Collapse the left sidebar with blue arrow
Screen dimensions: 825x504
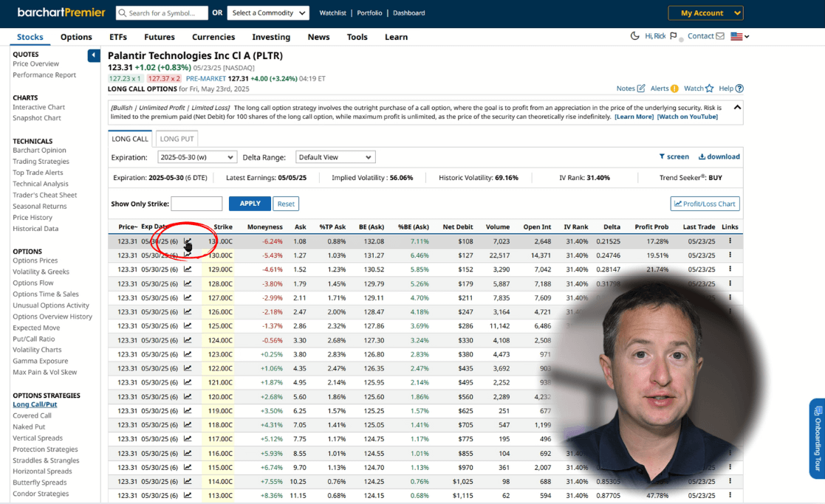[x=94, y=55]
